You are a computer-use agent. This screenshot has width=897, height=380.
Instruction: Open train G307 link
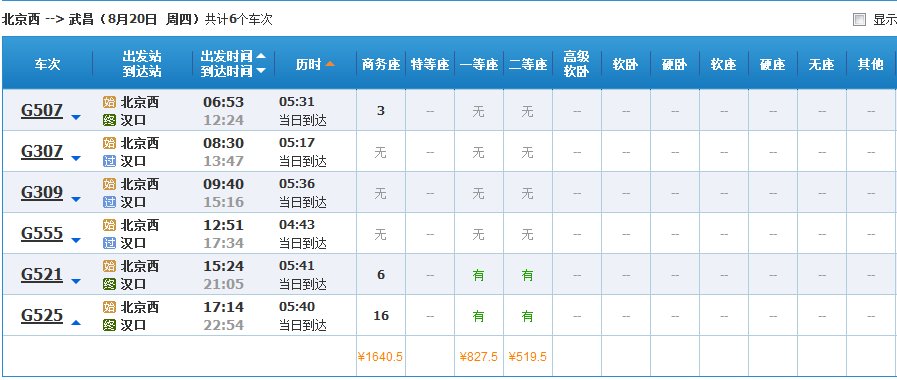tap(42, 152)
